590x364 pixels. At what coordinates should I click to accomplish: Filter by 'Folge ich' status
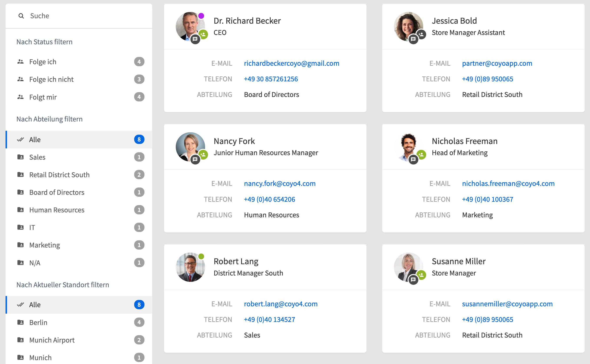click(43, 62)
